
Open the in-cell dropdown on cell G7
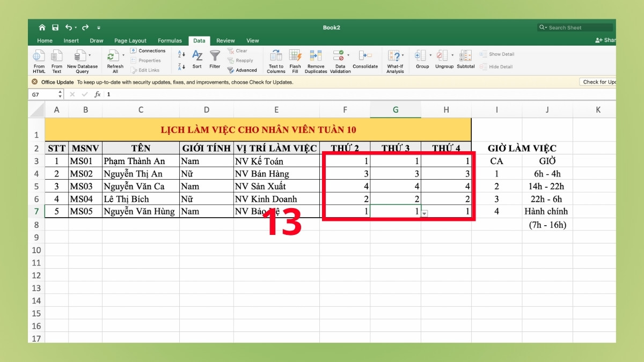pyautogui.click(x=423, y=214)
